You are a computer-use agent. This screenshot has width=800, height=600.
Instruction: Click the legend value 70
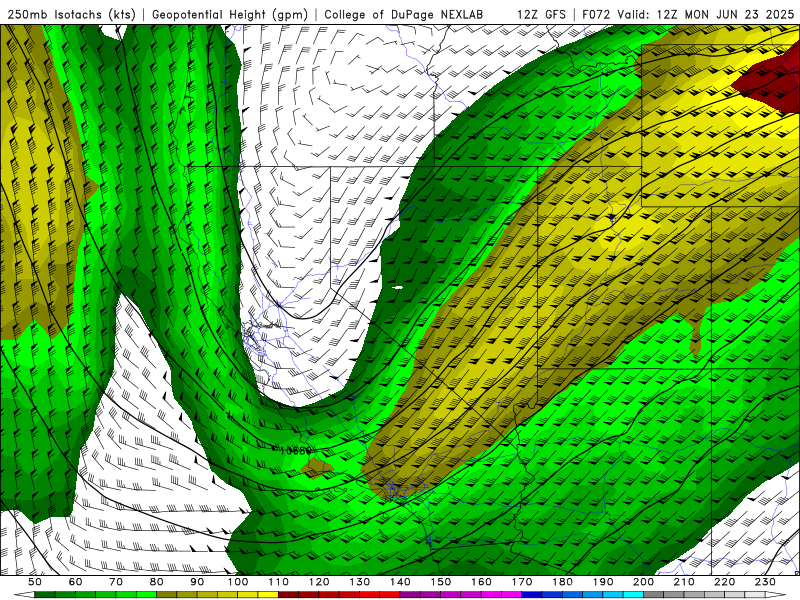click(x=116, y=582)
